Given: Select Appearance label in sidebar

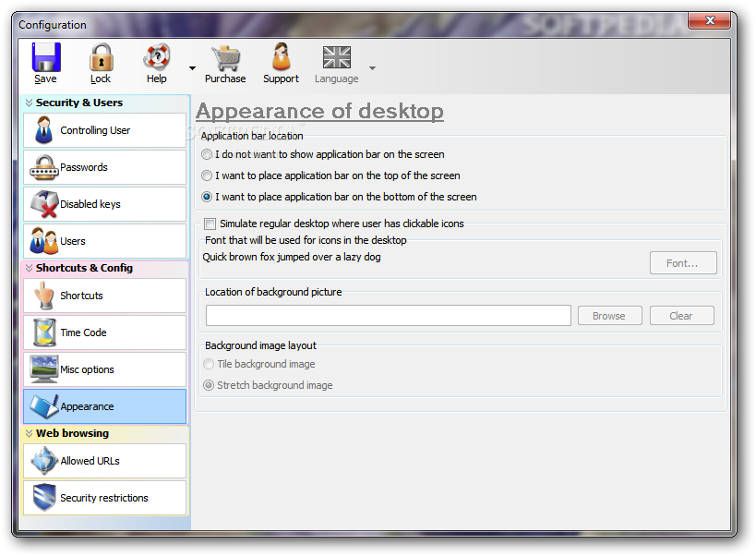Looking at the screenshot, I should pyautogui.click(x=88, y=406).
